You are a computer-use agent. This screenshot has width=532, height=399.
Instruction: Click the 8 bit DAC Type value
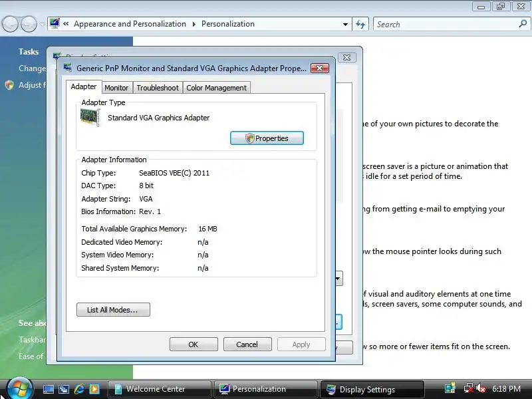point(146,186)
